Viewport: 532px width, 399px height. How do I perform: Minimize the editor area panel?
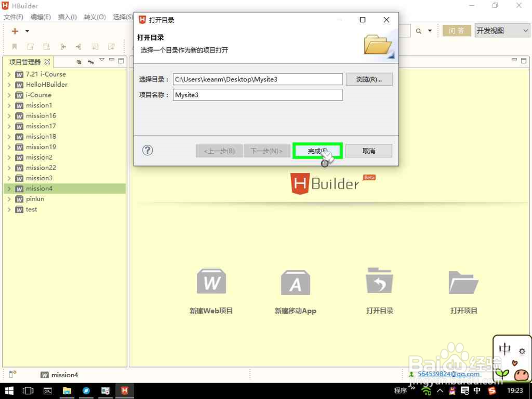pyautogui.click(x=514, y=60)
